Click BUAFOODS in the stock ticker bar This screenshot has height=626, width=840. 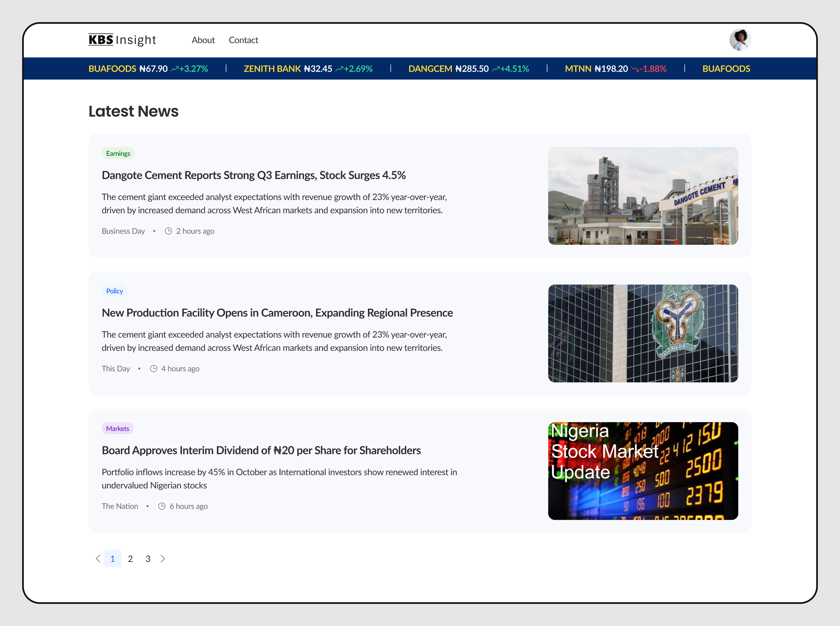[112, 68]
